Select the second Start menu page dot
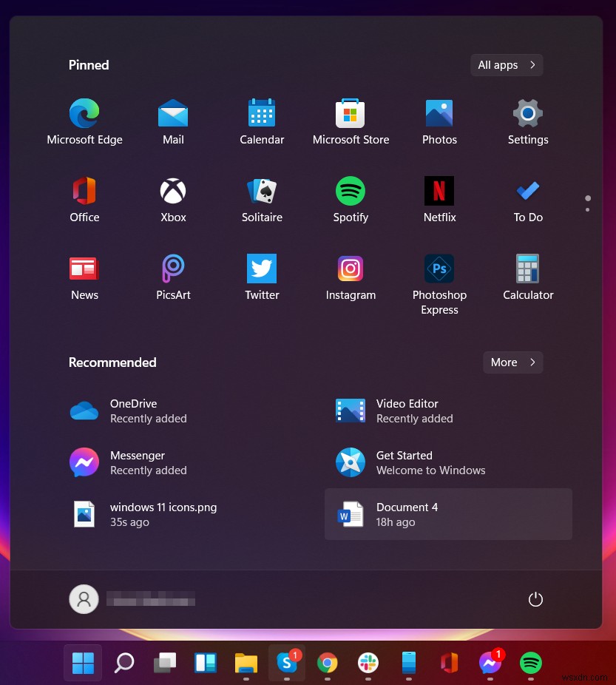 [587, 209]
